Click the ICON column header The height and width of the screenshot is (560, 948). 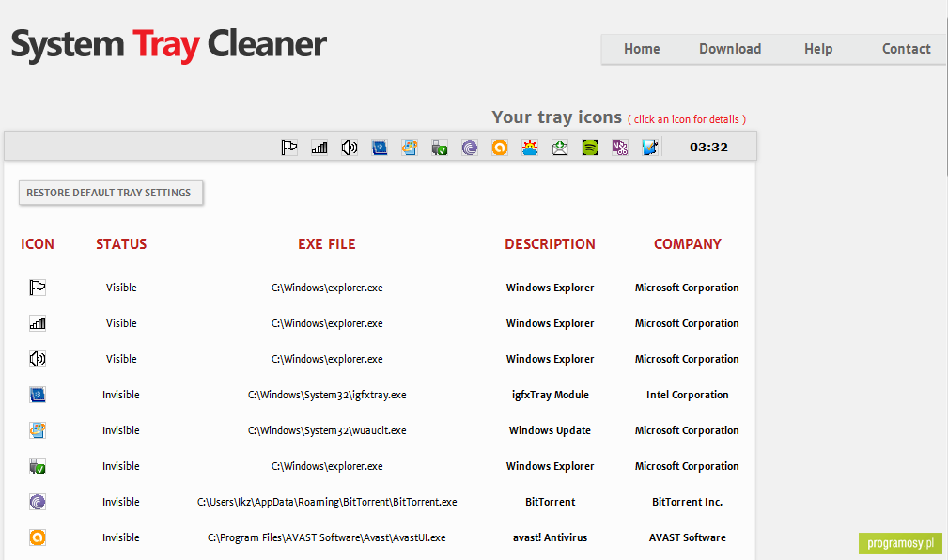point(38,243)
